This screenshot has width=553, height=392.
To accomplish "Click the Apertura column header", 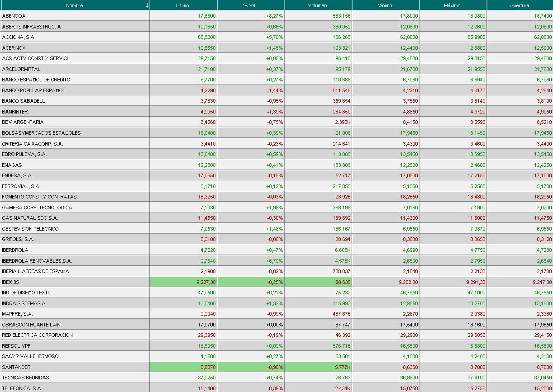I will tap(520, 5).
